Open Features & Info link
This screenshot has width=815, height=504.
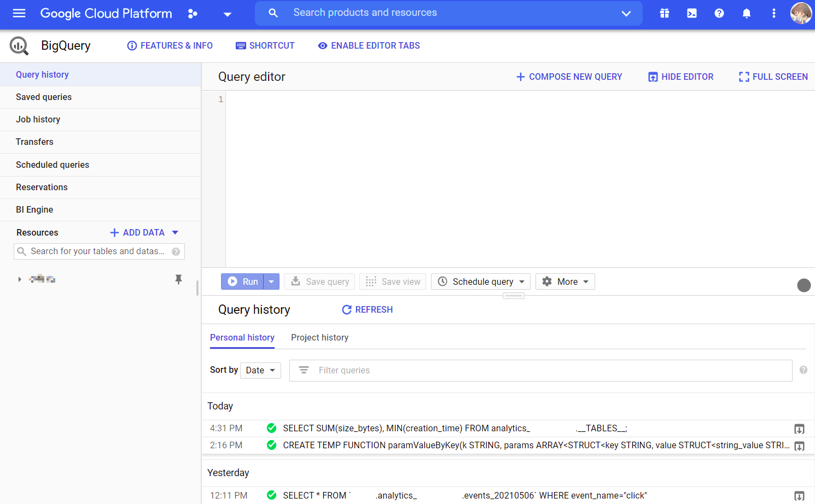coord(170,46)
